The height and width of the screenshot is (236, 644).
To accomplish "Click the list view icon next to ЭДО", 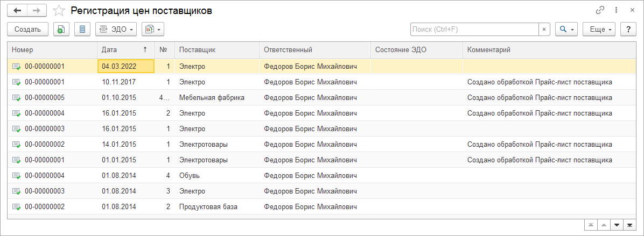I will [82, 29].
